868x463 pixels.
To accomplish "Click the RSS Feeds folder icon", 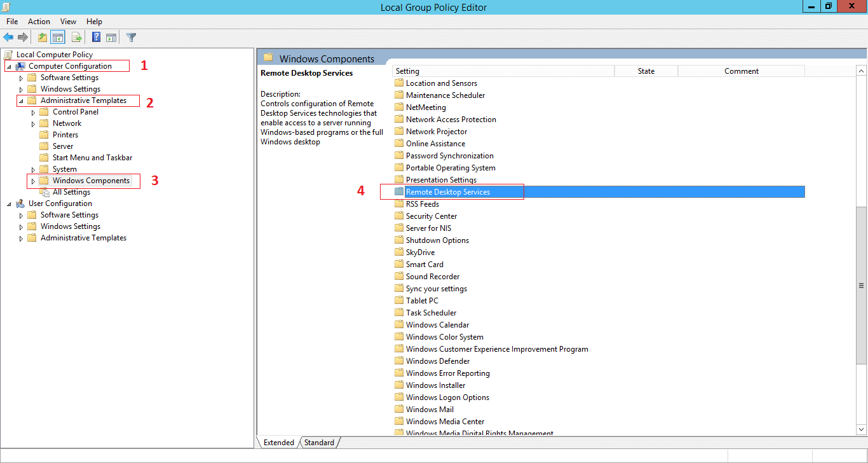I will pyautogui.click(x=399, y=204).
